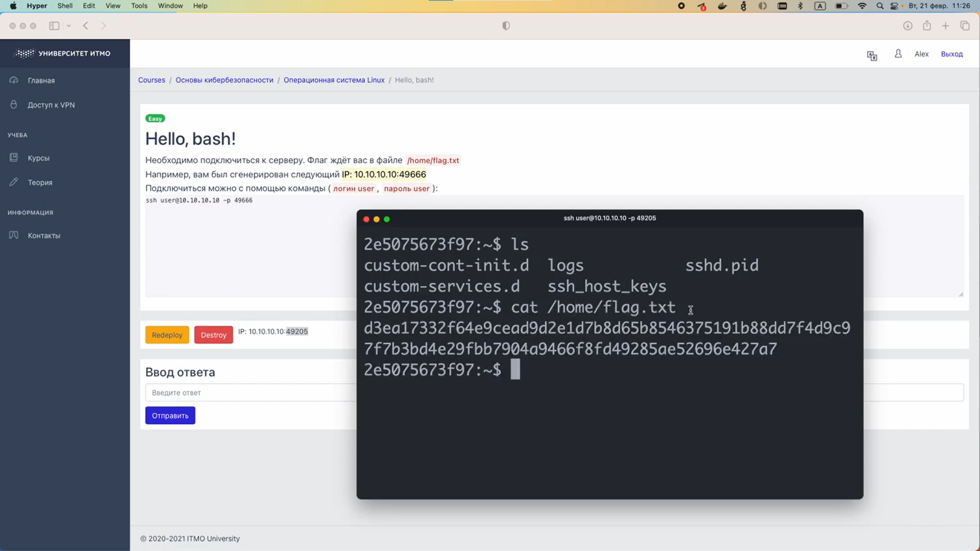980x551 pixels.
Task: Go back with the browser back arrow
Action: pyautogui.click(x=86, y=26)
